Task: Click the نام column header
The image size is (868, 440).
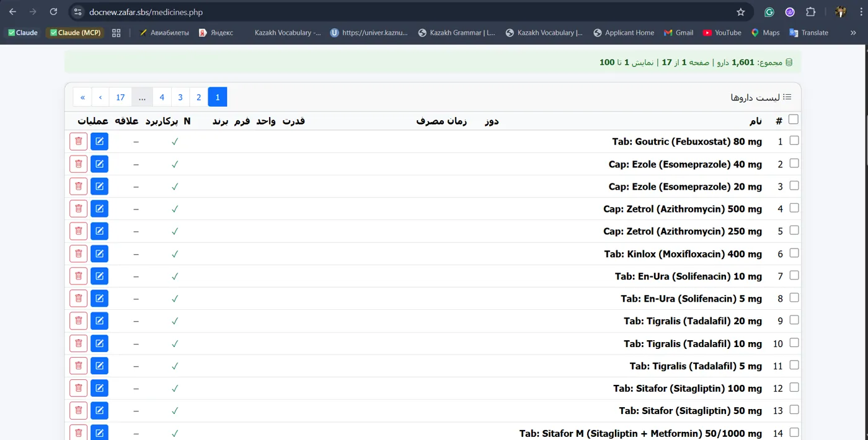Action: (755, 121)
